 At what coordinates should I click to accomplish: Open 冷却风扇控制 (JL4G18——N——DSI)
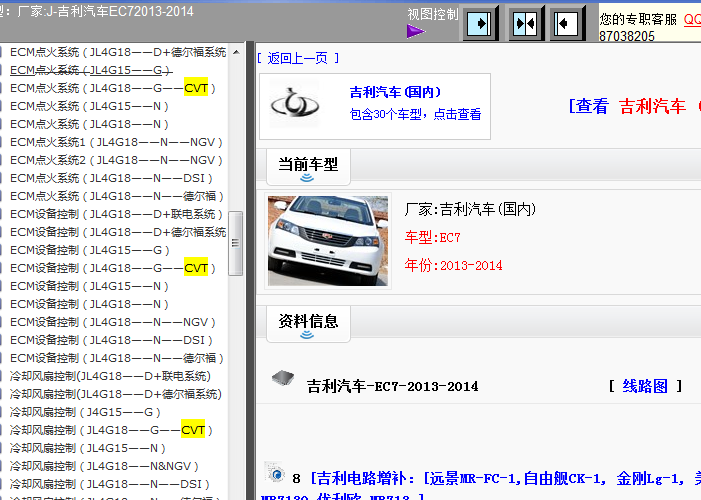(x=110, y=484)
